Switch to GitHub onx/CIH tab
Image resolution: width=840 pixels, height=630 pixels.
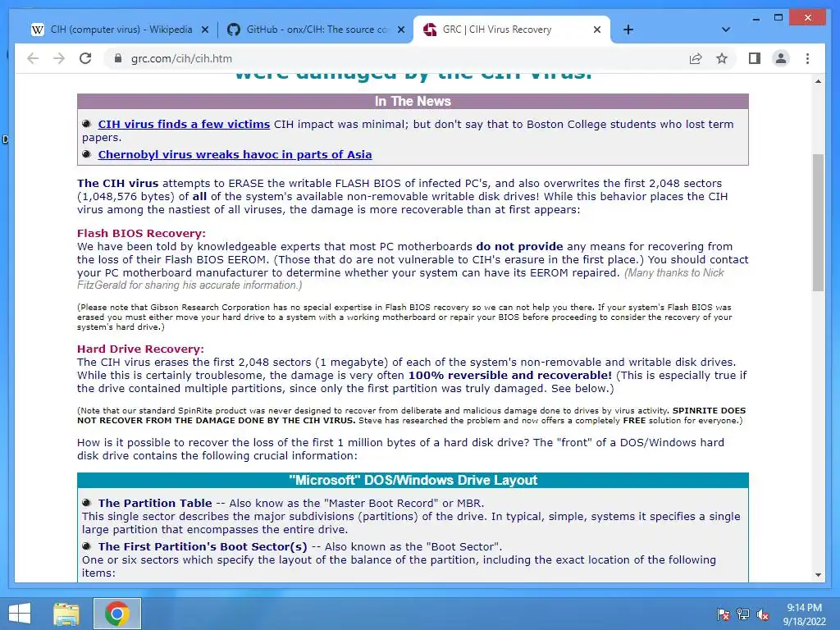pos(316,30)
